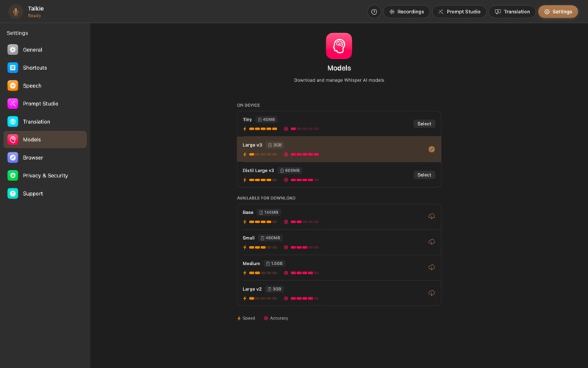Click the Support question icon in sidebar
Viewport: 588px width, 368px height.
tap(12, 194)
